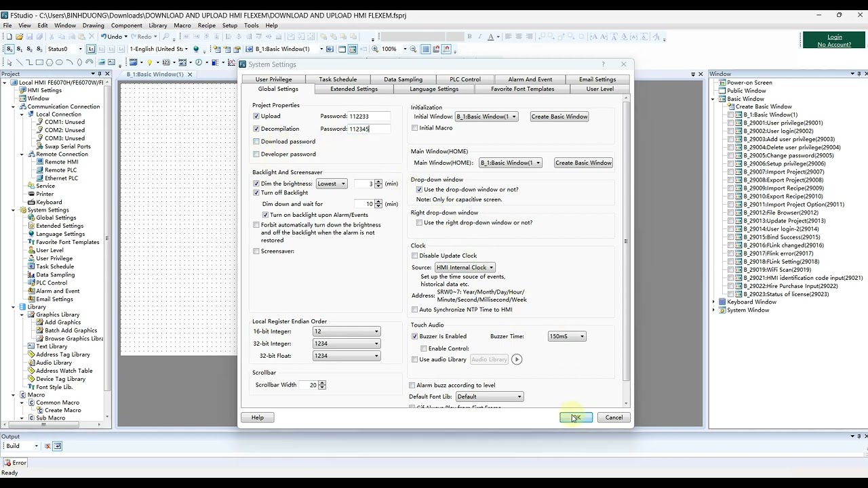Play the audio library preview button

tap(517, 359)
